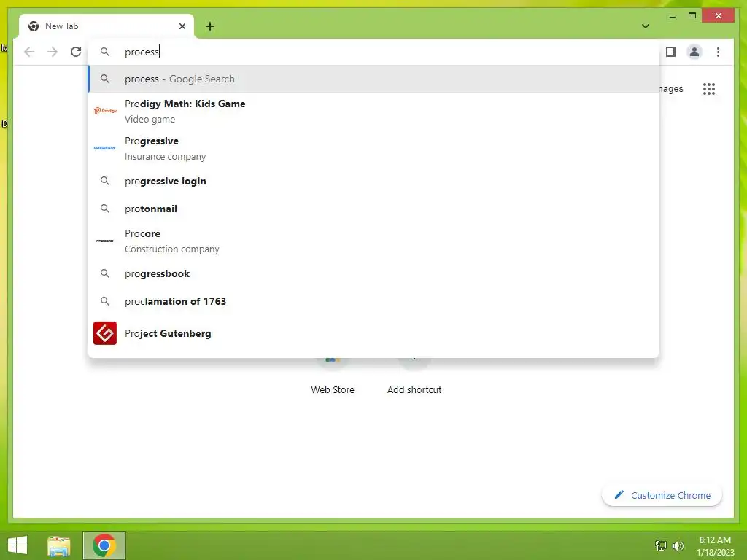Choose the Prodigy Math: Kids Game suggestion
This screenshot has height=560, width=747.
374,111
